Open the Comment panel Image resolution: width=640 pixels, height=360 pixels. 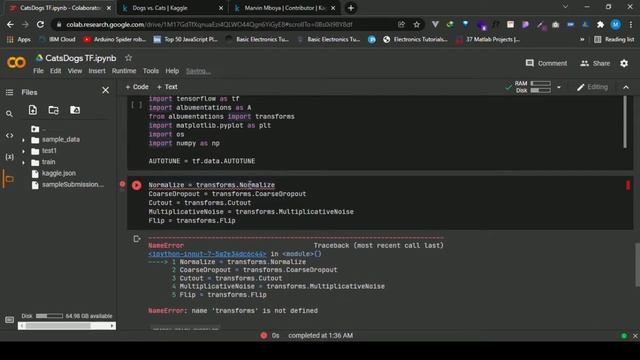click(546, 63)
